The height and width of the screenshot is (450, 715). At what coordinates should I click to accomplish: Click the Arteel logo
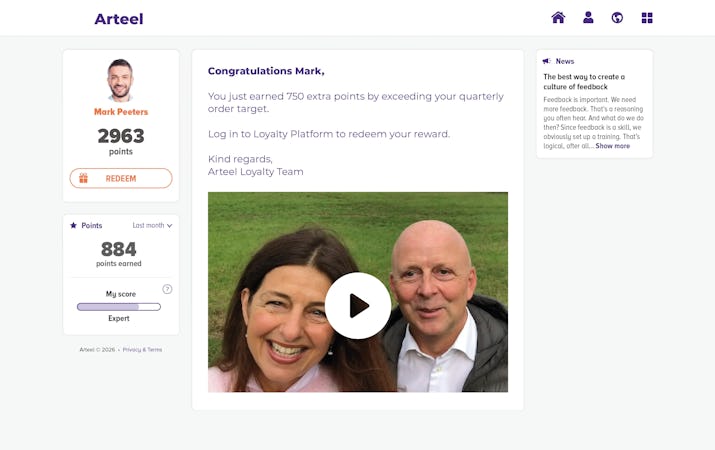click(x=119, y=19)
